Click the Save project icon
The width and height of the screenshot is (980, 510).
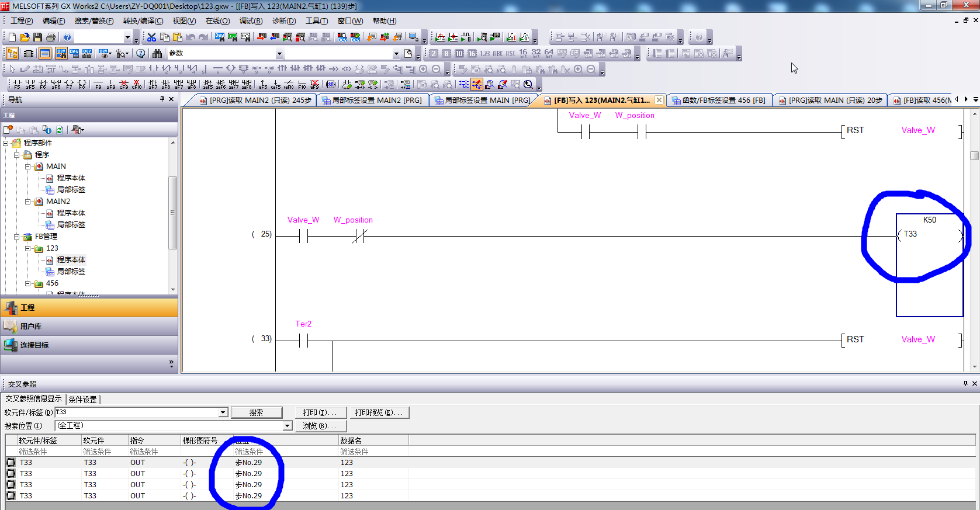(38, 37)
